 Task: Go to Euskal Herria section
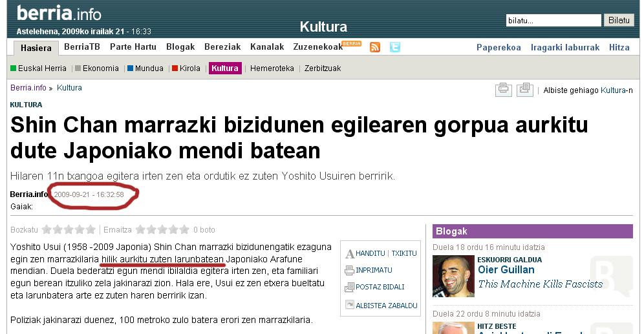click(42, 68)
